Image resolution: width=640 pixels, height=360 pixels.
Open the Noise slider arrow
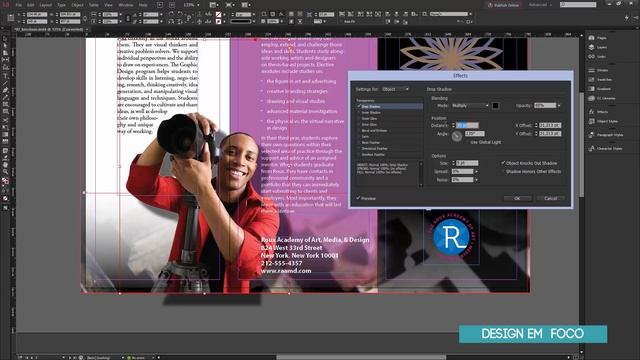[x=476, y=180]
